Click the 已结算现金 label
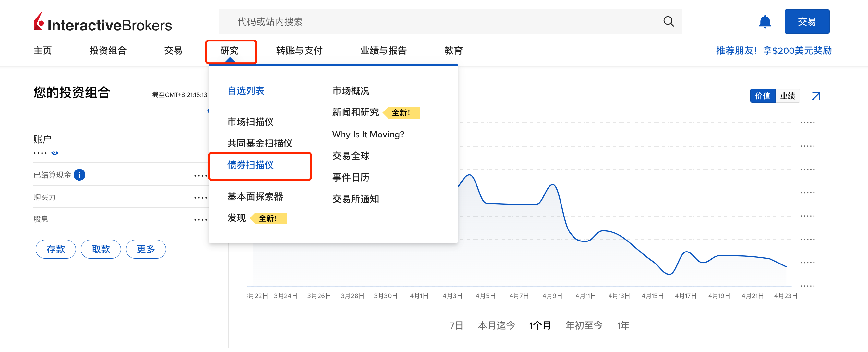This screenshot has height=352, width=868. pos(52,175)
